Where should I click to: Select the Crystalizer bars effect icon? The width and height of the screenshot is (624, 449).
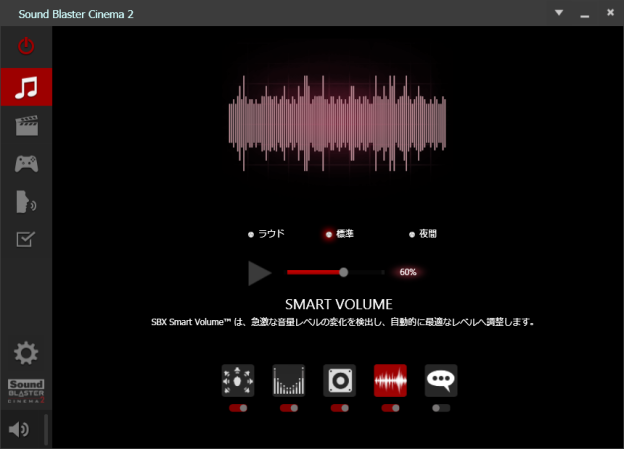pyautogui.click(x=289, y=381)
